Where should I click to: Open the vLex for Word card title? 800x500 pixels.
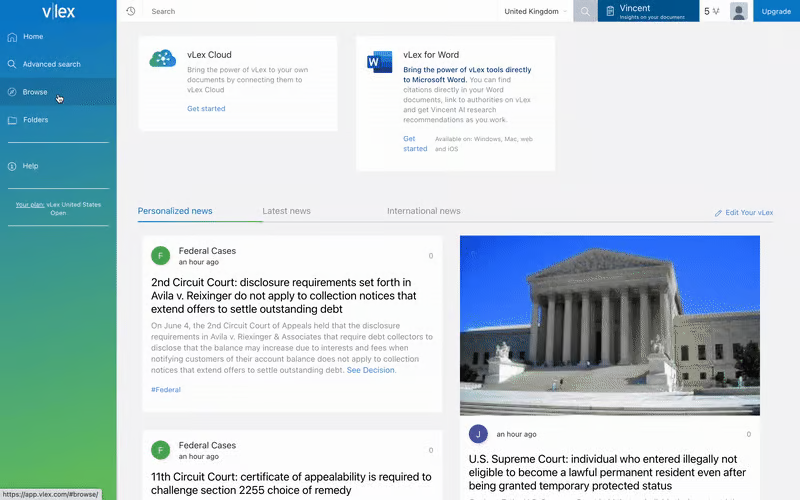tap(431, 55)
